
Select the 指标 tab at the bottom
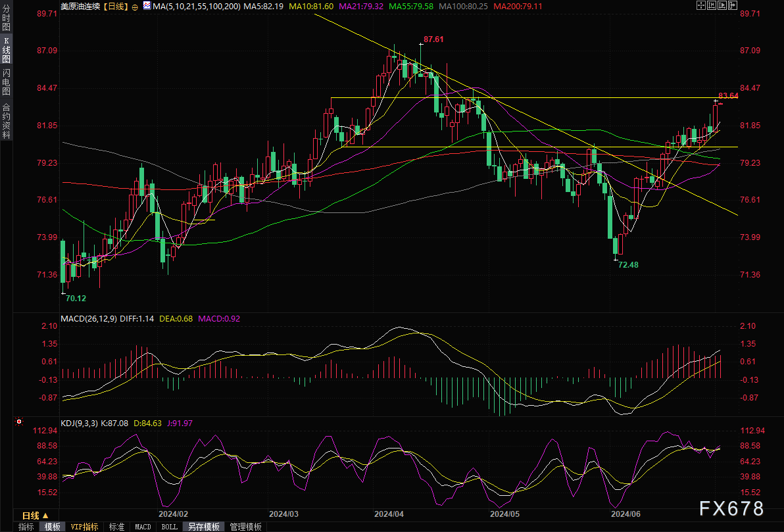point(26,527)
